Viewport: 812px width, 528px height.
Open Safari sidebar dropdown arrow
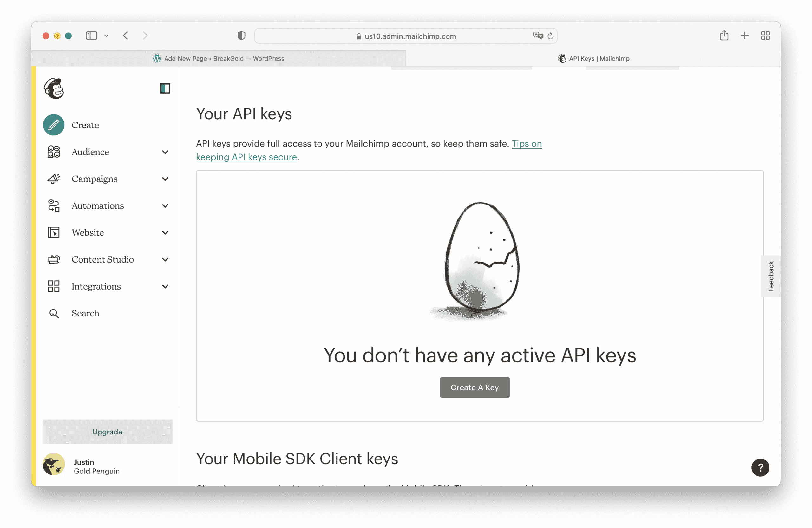[107, 36]
